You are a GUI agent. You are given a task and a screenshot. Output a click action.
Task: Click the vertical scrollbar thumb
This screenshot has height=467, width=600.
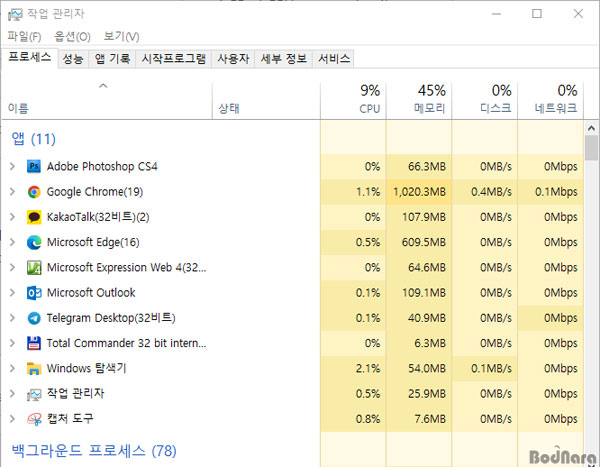tap(591, 148)
